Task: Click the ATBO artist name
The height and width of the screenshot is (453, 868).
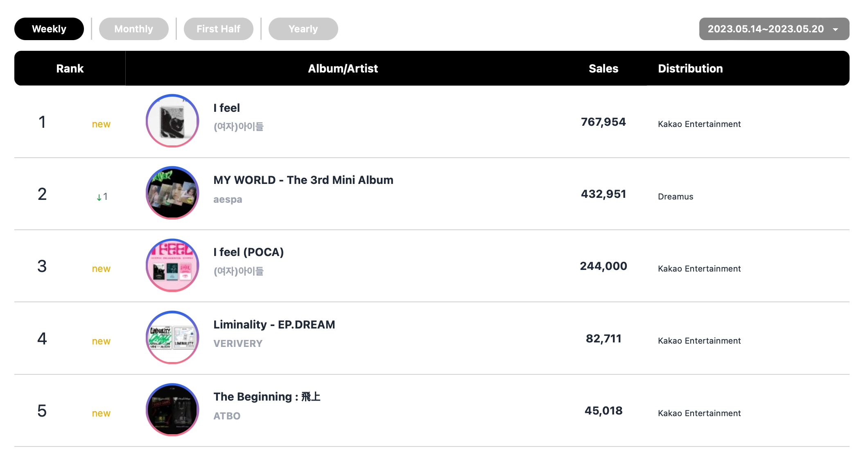Action: (x=227, y=416)
